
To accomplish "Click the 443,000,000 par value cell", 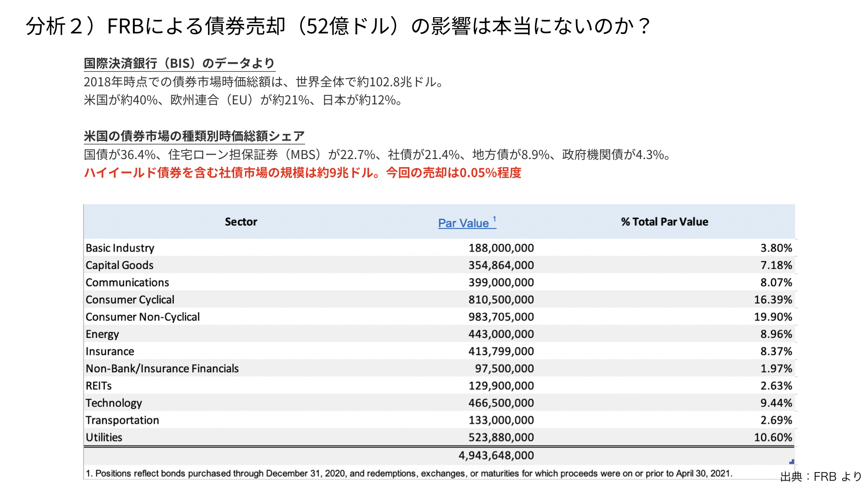I will 501,334.
